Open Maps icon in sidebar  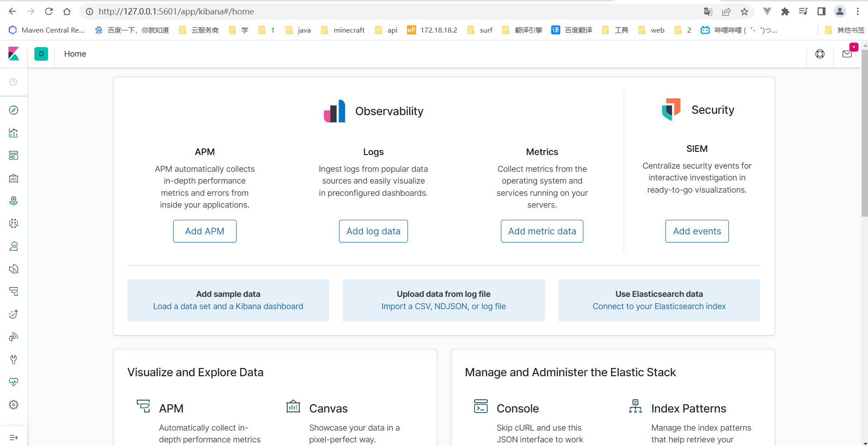point(14,201)
